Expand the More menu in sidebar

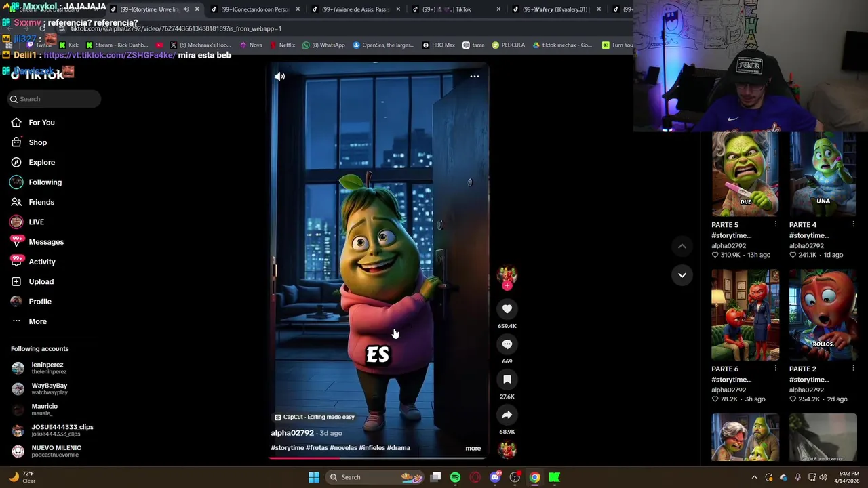28,321
